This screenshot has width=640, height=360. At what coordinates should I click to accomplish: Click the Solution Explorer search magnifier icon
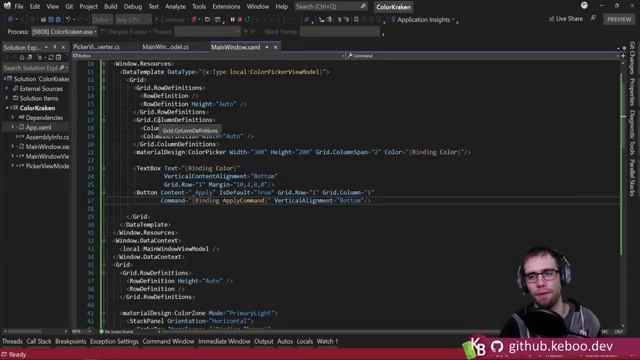click(62, 68)
